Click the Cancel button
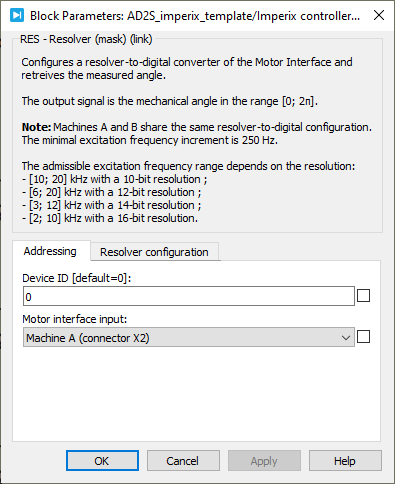395x484 pixels. 183,461
